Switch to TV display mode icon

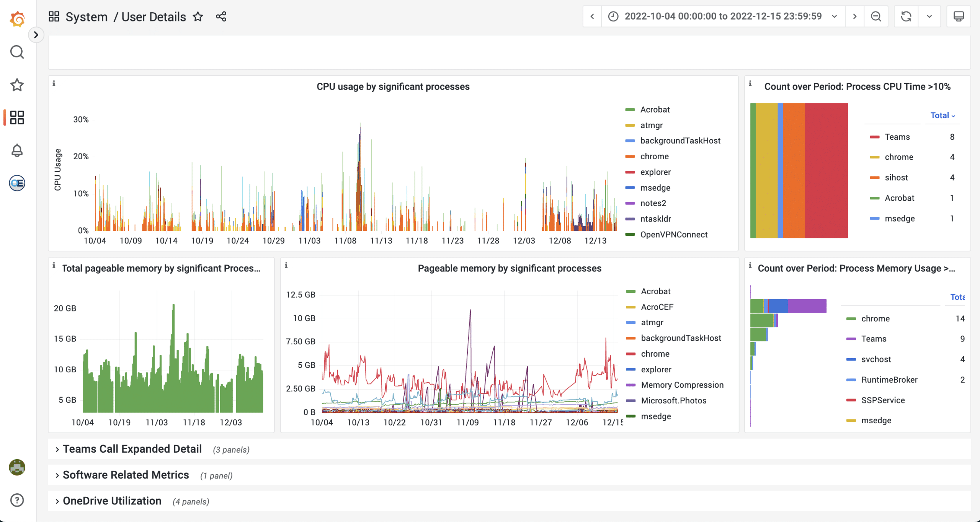tap(959, 16)
